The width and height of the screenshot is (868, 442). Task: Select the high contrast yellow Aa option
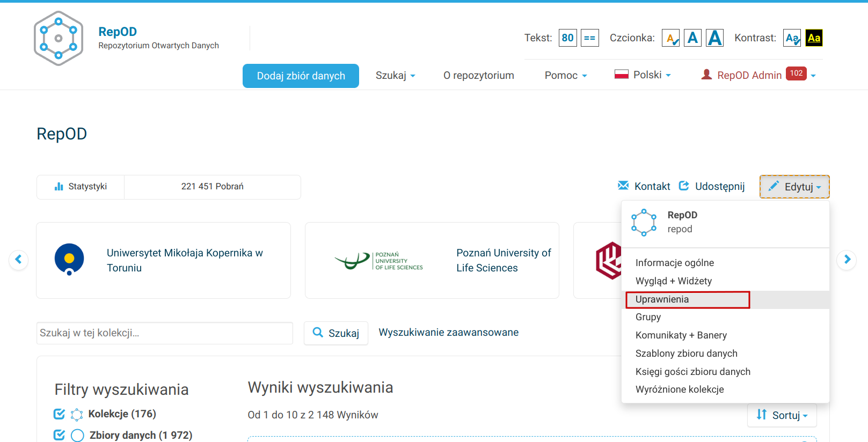pyautogui.click(x=814, y=38)
